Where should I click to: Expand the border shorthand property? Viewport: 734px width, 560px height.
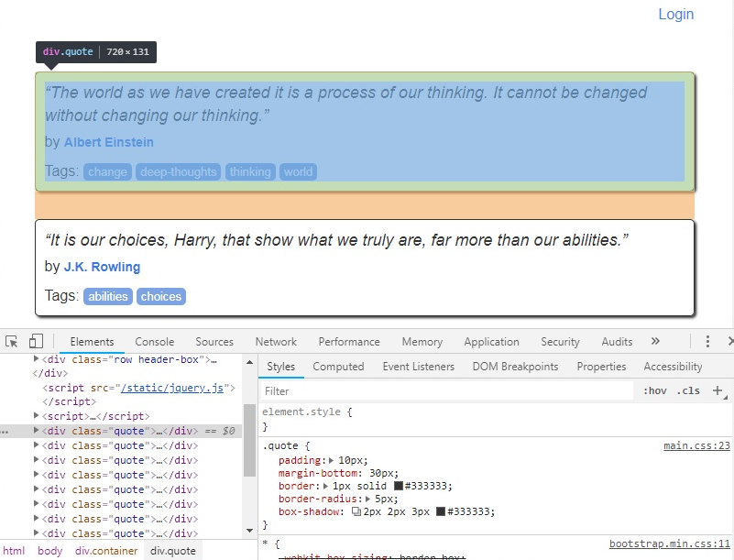325,486
